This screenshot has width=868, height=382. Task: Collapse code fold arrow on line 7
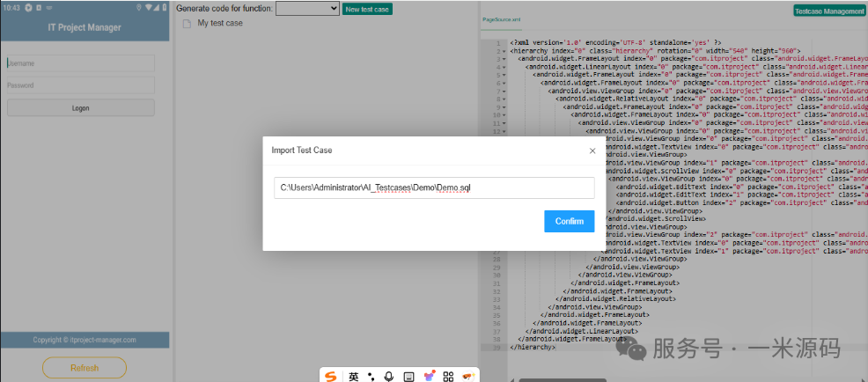[504, 91]
